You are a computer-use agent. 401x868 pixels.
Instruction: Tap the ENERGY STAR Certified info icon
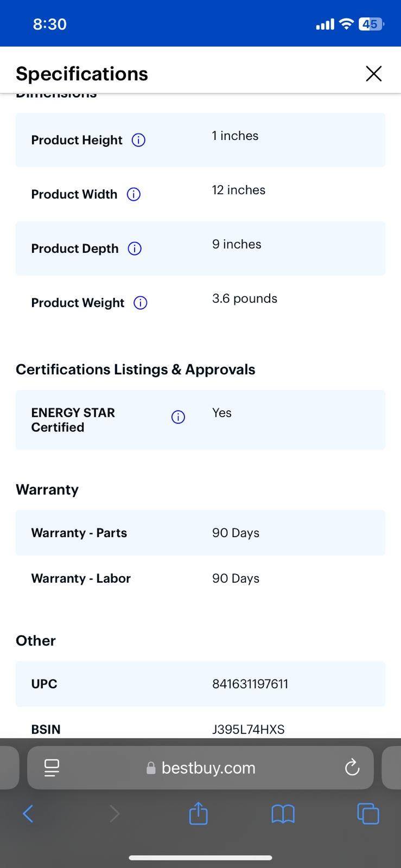click(x=178, y=417)
